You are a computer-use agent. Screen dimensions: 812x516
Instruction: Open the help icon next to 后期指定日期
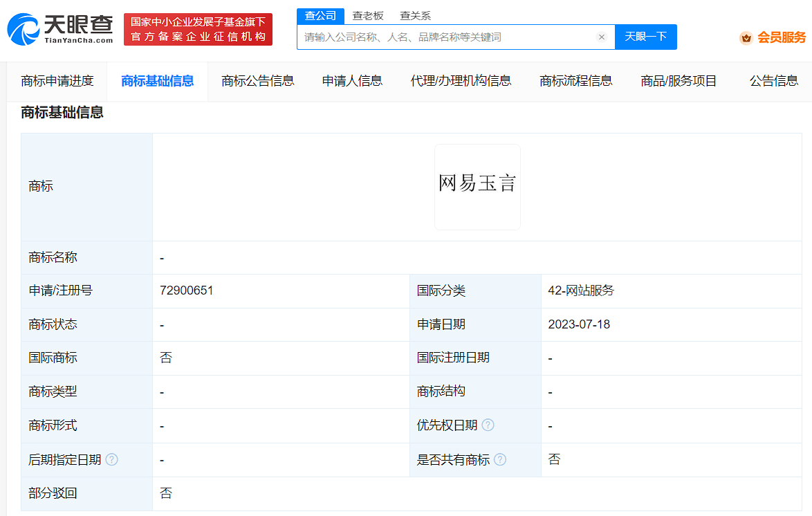111,459
